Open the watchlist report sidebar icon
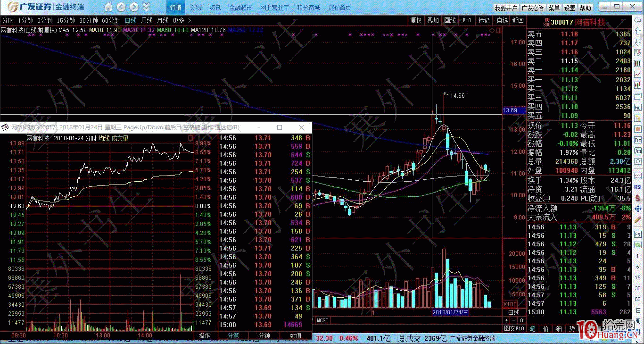 [638, 53]
